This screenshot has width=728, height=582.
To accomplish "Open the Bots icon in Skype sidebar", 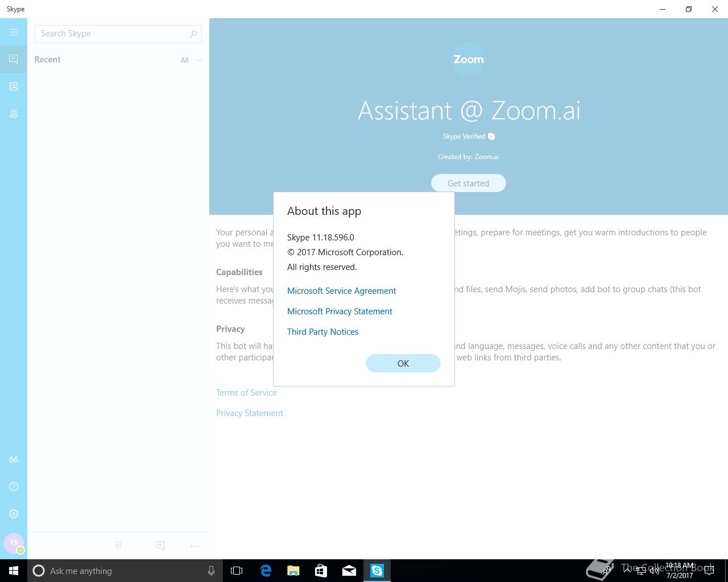I will 14,114.
